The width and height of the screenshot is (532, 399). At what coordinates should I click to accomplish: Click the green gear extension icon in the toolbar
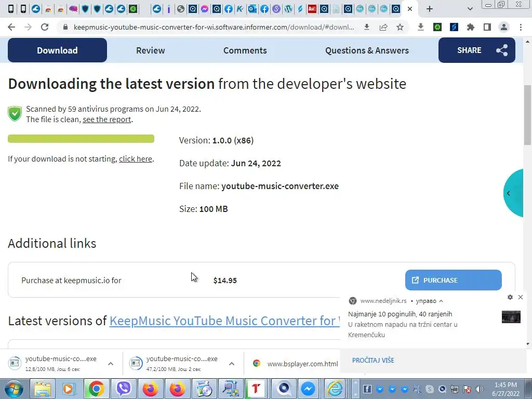coord(437,27)
